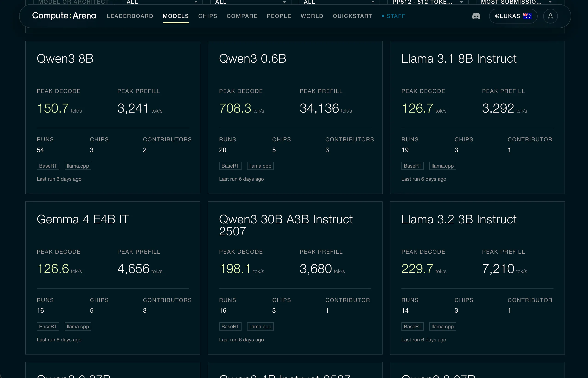The height and width of the screenshot is (378, 588).
Task: Click the BaseRT tag on Qwen3 8B
Action: coord(48,166)
